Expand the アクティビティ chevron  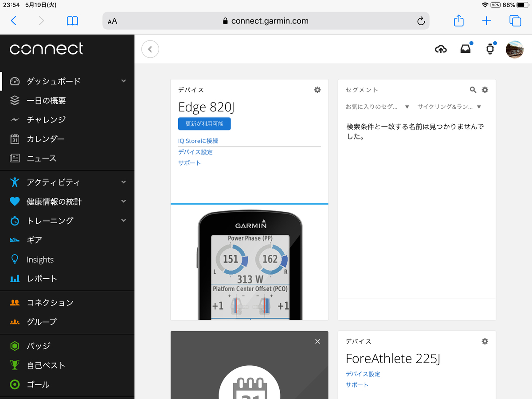(124, 182)
